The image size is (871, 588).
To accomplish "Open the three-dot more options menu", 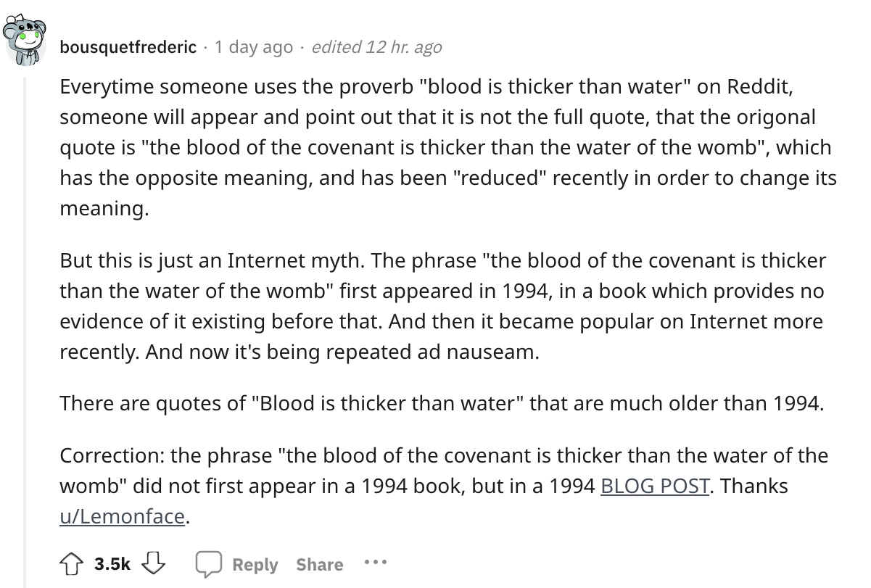I will [376, 563].
